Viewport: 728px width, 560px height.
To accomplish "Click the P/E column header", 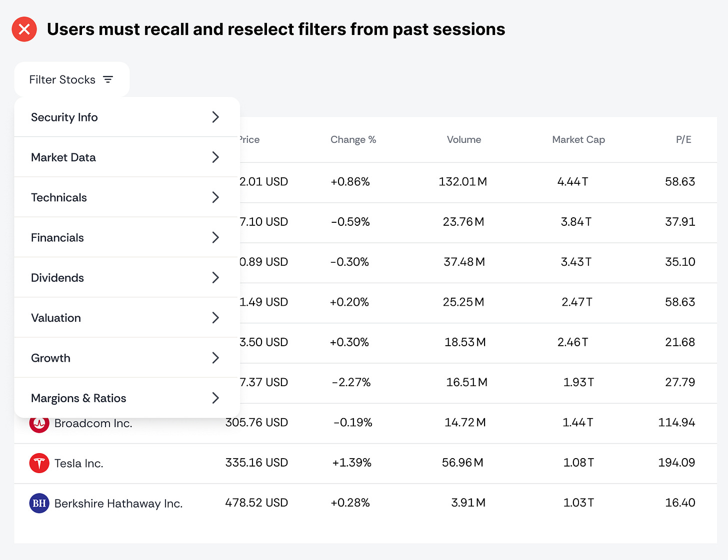I will 683,140.
